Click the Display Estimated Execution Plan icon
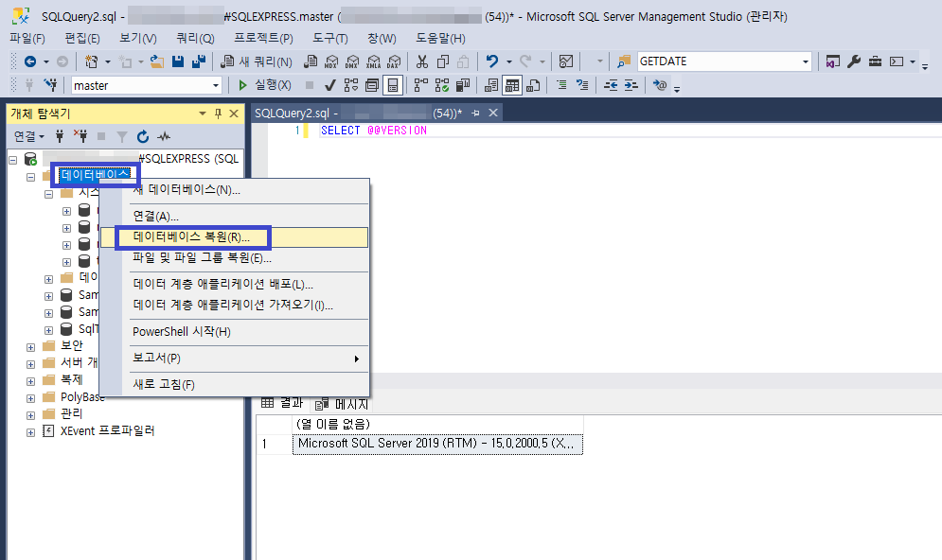The width and height of the screenshot is (942, 560). click(x=351, y=85)
